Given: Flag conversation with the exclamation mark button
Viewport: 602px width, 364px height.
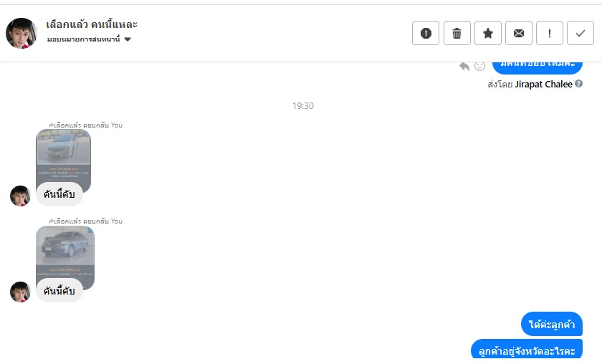Looking at the screenshot, I should 550,33.
